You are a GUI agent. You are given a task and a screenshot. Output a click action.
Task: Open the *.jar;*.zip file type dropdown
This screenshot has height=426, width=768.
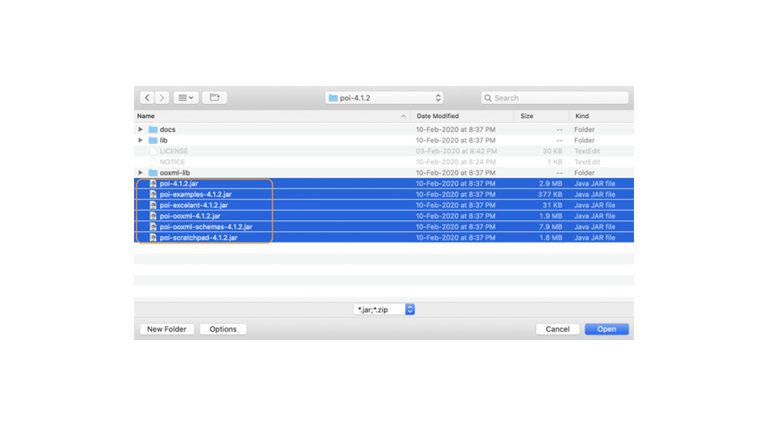pyautogui.click(x=384, y=310)
